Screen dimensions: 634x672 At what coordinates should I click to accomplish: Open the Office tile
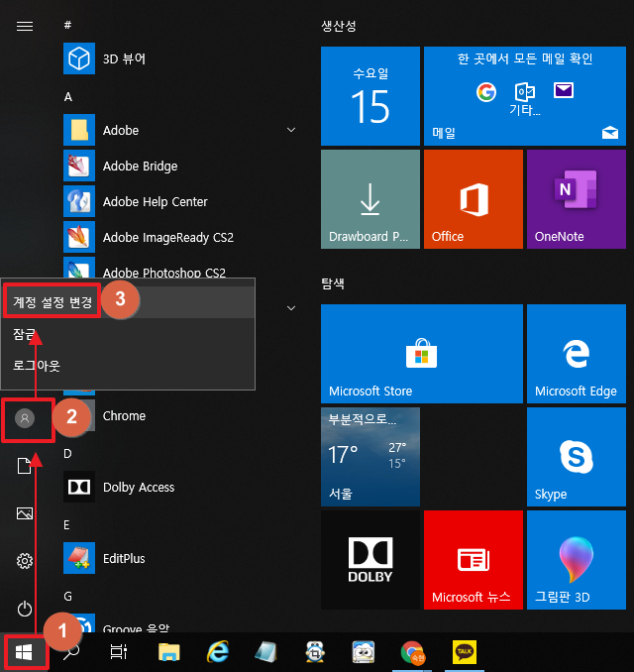(x=474, y=199)
